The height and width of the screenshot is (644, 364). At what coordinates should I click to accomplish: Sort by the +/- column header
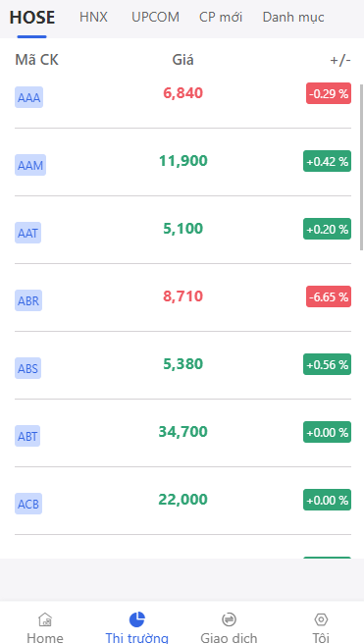point(340,61)
